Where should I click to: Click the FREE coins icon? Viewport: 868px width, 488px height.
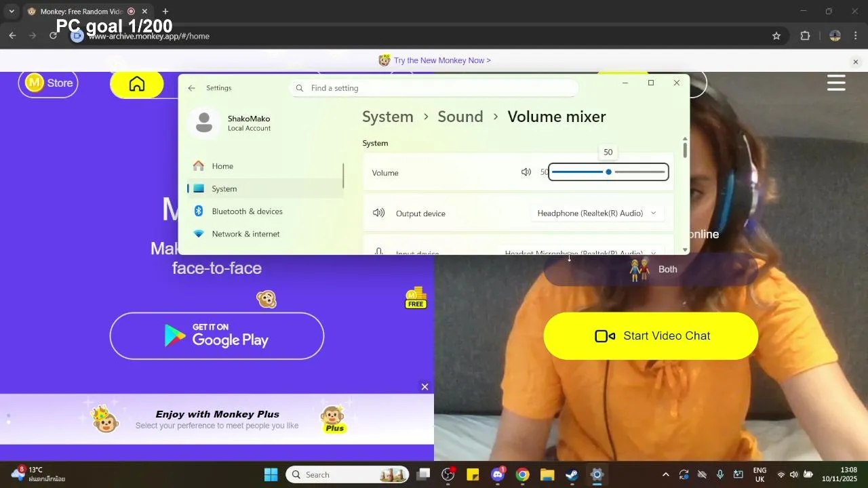pos(416,298)
